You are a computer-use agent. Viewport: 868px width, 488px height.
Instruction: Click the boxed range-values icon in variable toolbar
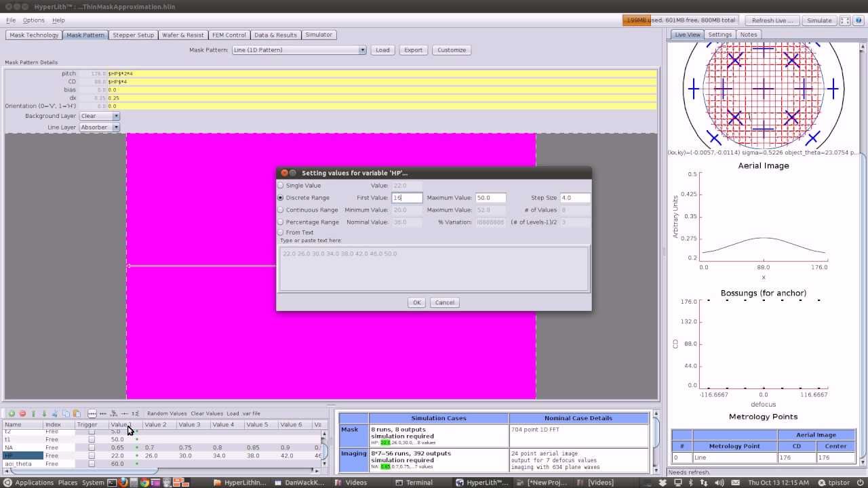(92, 413)
